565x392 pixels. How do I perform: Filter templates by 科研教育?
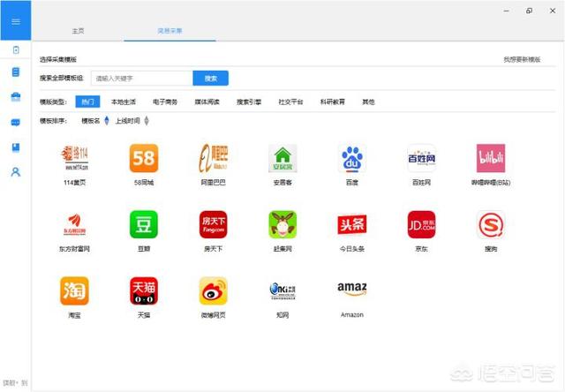point(333,102)
